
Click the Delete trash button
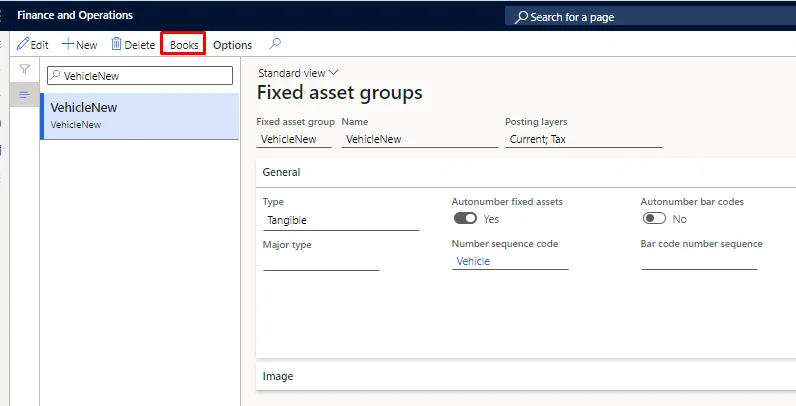pyautogui.click(x=133, y=45)
